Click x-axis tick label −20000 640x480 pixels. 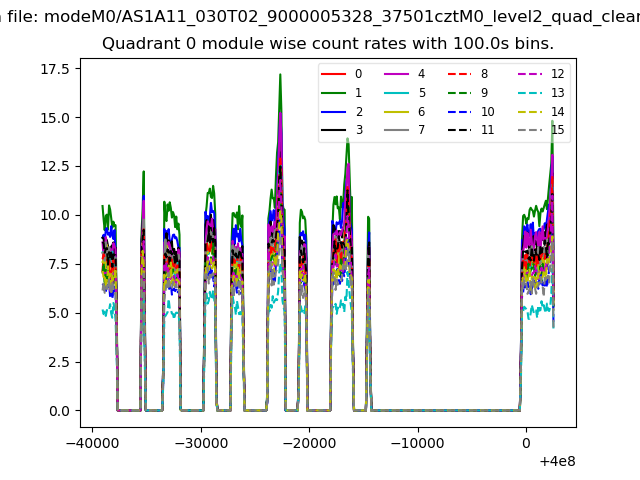(x=309, y=443)
